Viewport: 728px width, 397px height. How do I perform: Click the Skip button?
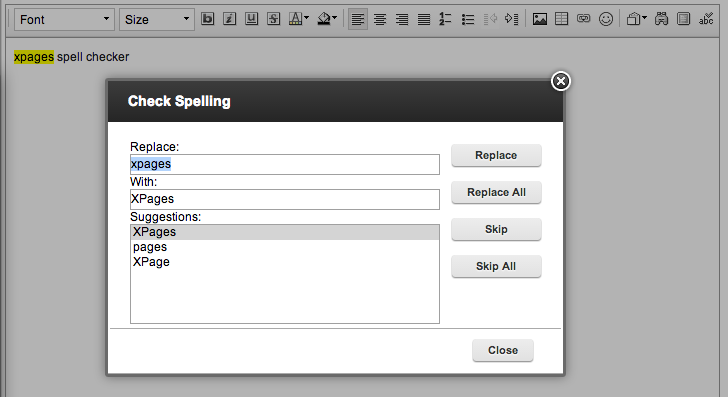496,229
